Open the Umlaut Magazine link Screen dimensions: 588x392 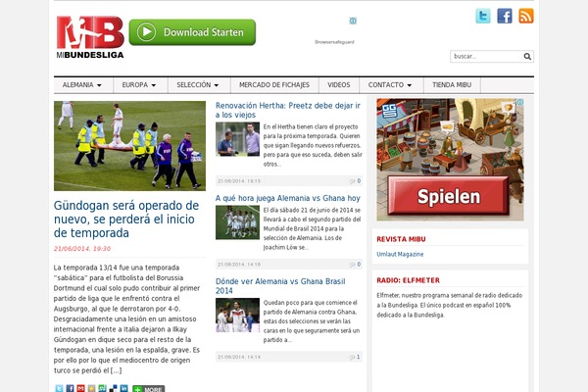click(x=400, y=255)
